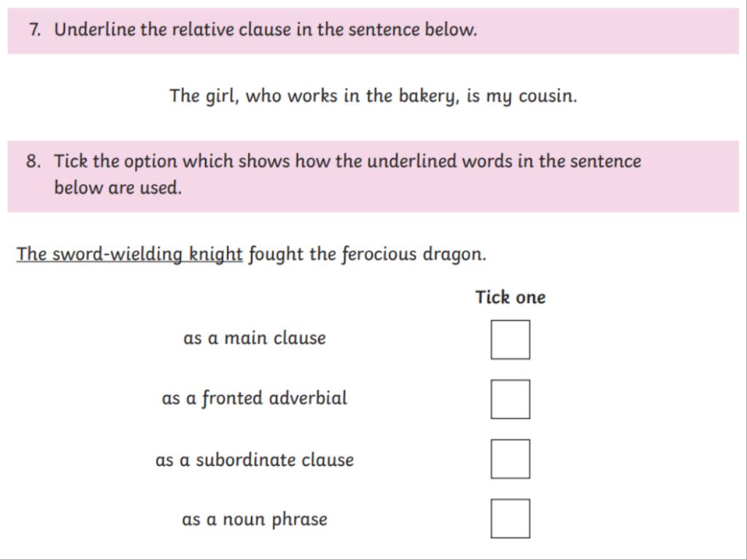747x560 pixels.
Task: Tick the 'as a fronted adverbial' checkbox
Action: coord(510,399)
